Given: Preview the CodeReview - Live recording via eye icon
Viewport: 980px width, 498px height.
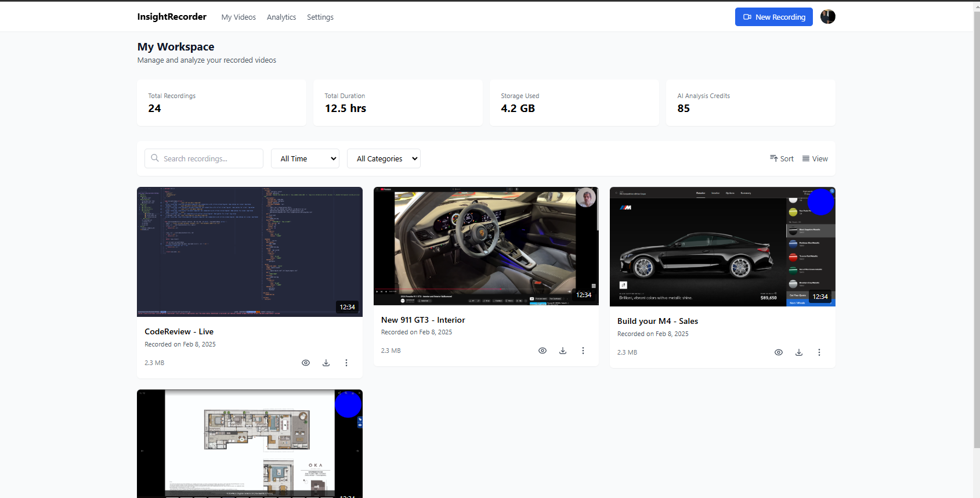Looking at the screenshot, I should click(x=306, y=363).
